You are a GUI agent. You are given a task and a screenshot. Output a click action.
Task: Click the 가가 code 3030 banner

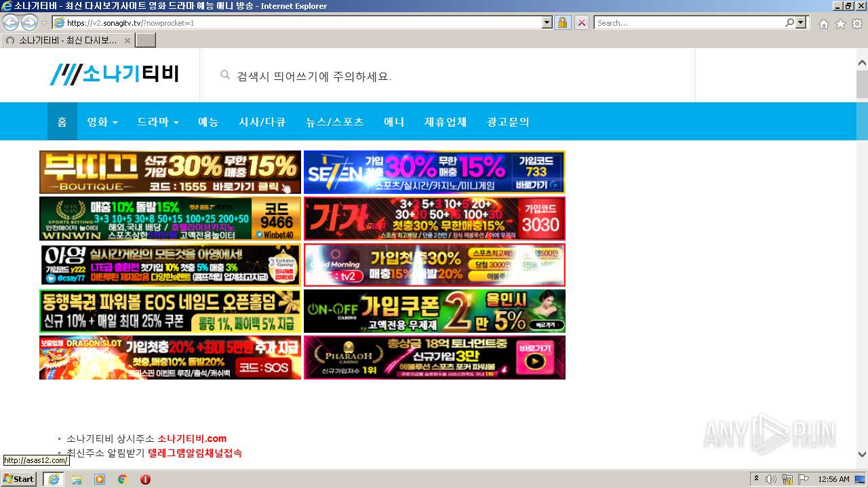click(434, 218)
